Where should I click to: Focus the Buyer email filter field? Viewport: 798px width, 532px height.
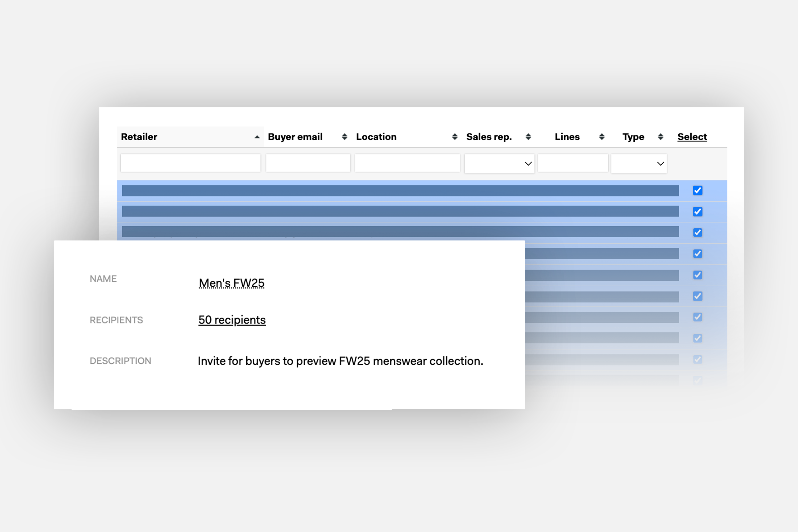(x=308, y=163)
